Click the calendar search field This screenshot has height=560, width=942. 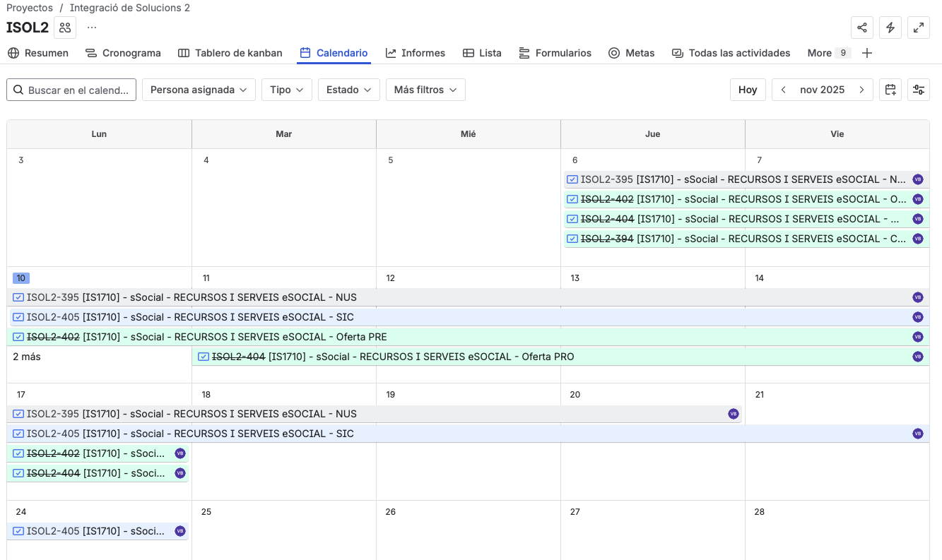coord(71,90)
